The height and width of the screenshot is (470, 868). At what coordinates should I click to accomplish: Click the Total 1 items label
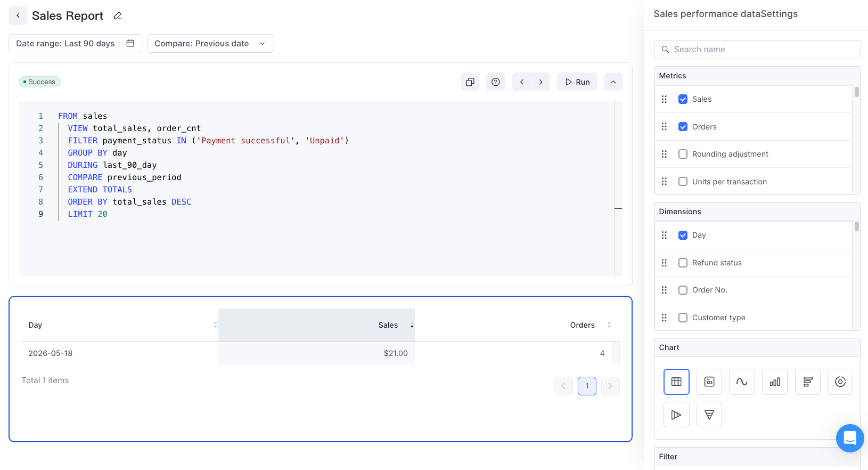point(45,380)
